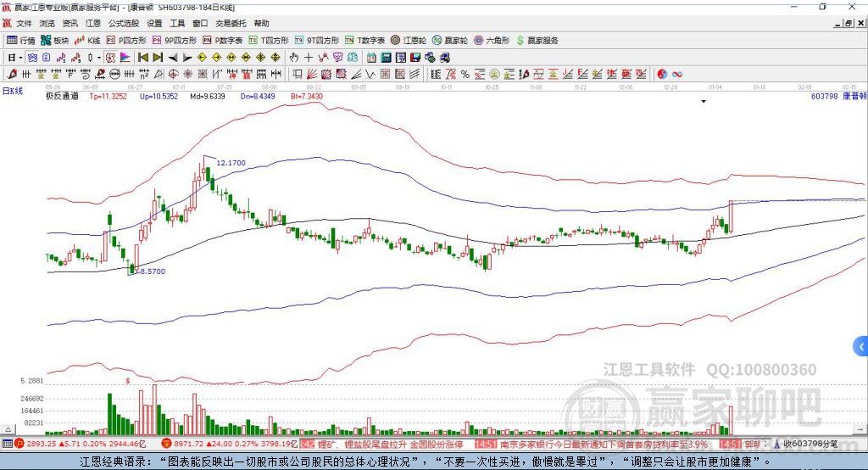Open the T数字表 tool
This screenshot has width=868, height=470.
point(364,41)
